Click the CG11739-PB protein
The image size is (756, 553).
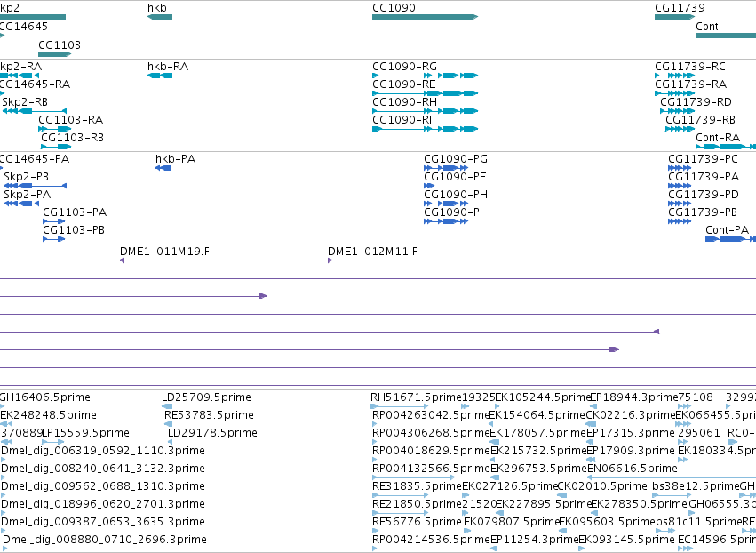point(680,221)
